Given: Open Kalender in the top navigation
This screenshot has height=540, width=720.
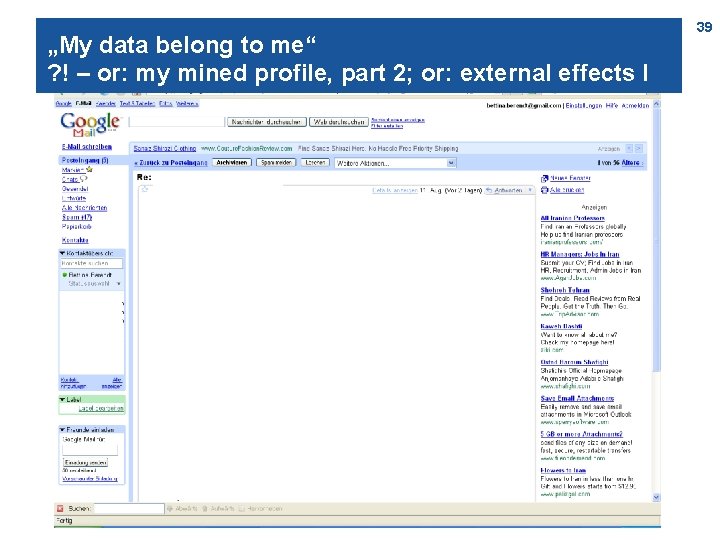Looking at the screenshot, I should tap(106, 104).
